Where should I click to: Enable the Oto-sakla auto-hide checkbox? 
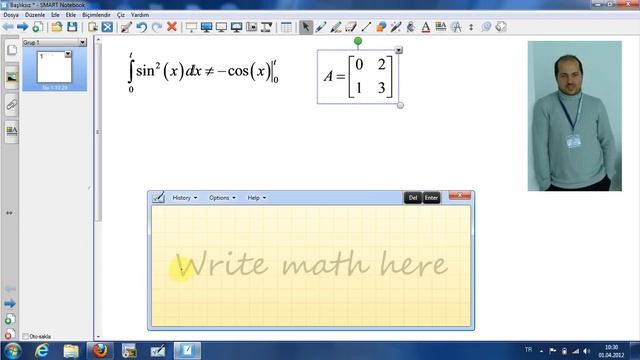[26, 336]
